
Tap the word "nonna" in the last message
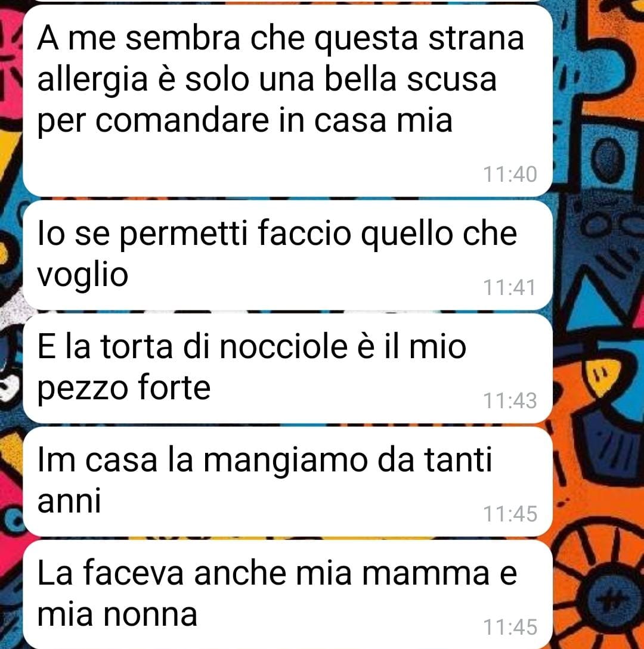coord(150,614)
